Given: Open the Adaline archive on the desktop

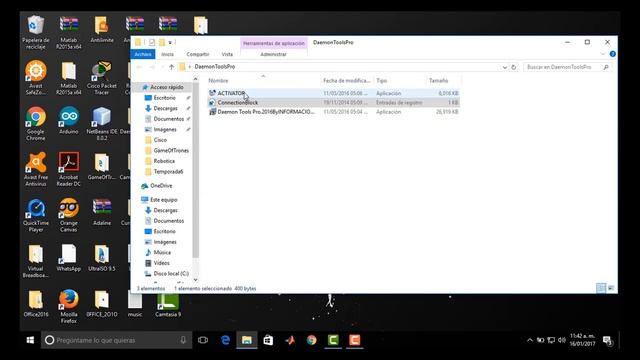Looking at the screenshot, I should 102,212.
